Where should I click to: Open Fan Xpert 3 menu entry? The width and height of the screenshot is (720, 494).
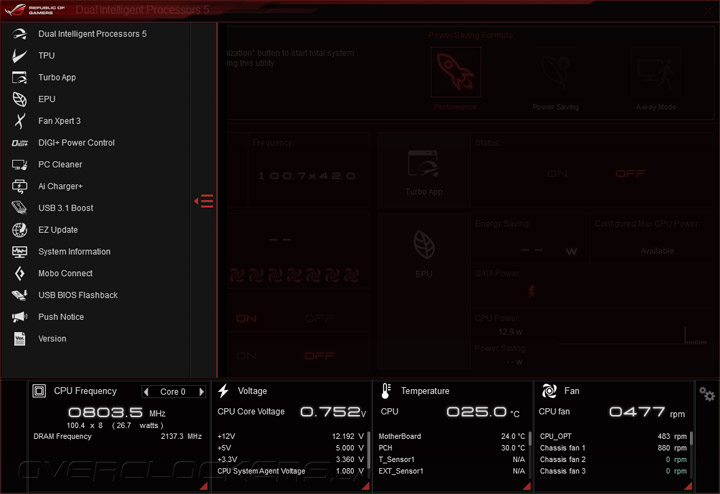coord(59,121)
